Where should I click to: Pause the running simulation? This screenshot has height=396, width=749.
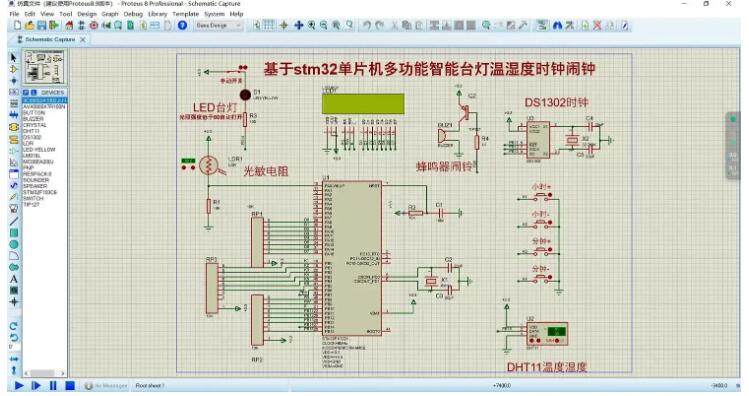pyautogui.click(x=53, y=385)
